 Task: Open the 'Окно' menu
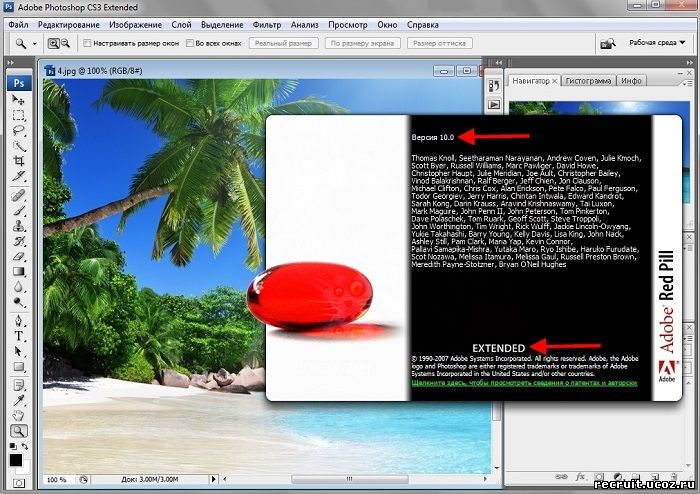coord(387,25)
